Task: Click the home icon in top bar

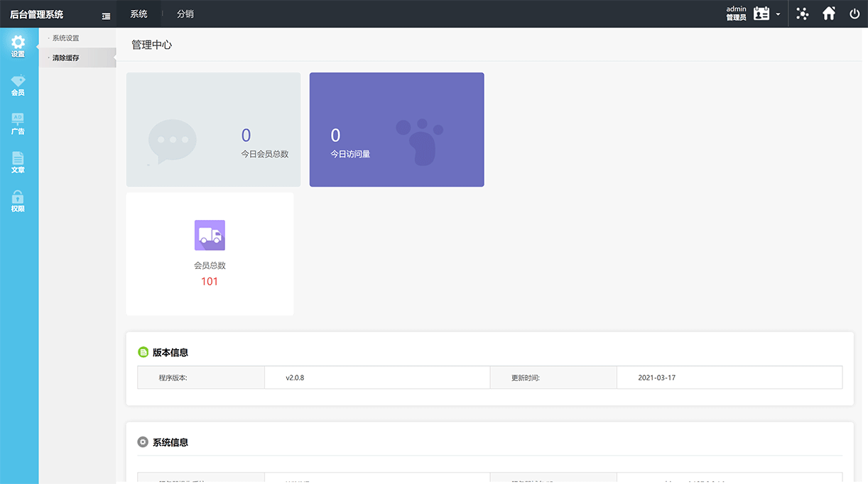Action: tap(828, 13)
